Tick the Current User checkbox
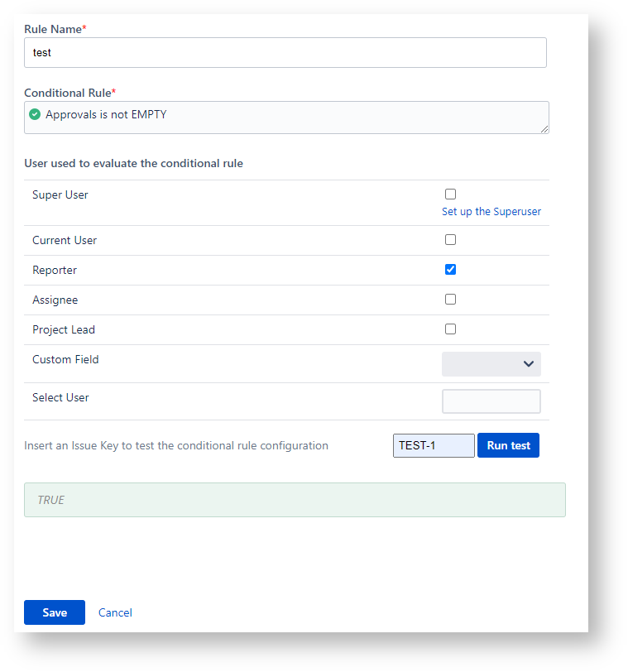Image resolution: width=628 pixels, height=672 pixels. pyautogui.click(x=450, y=240)
